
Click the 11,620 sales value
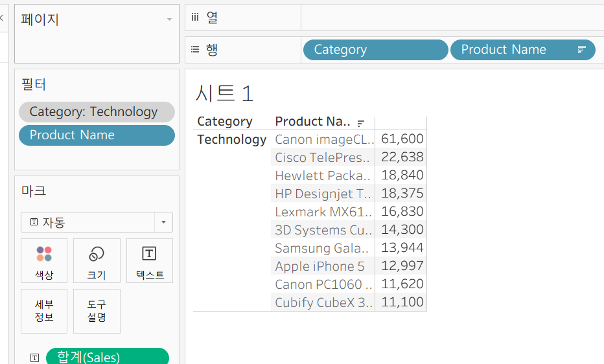[402, 283]
